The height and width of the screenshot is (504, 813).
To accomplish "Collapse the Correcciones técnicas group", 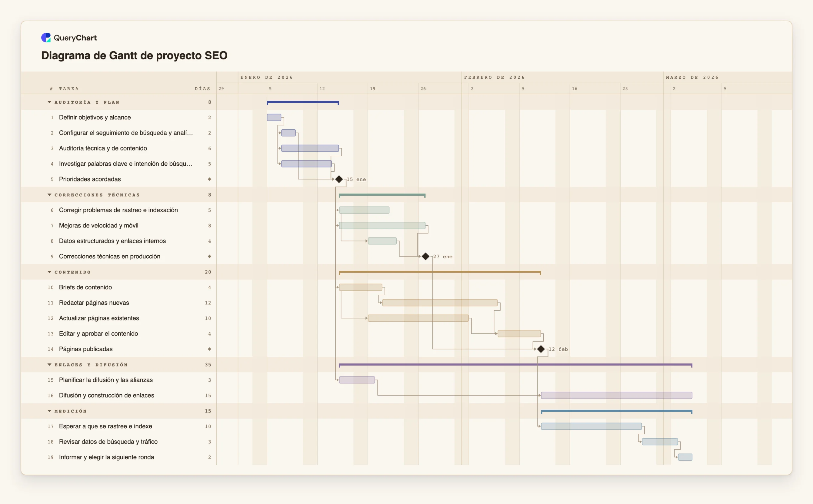I will [x=49, y=195].
